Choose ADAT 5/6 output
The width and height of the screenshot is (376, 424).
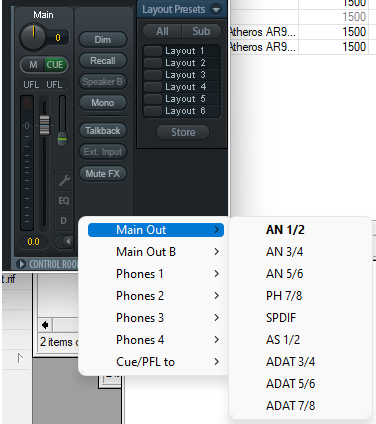point(300,384)
